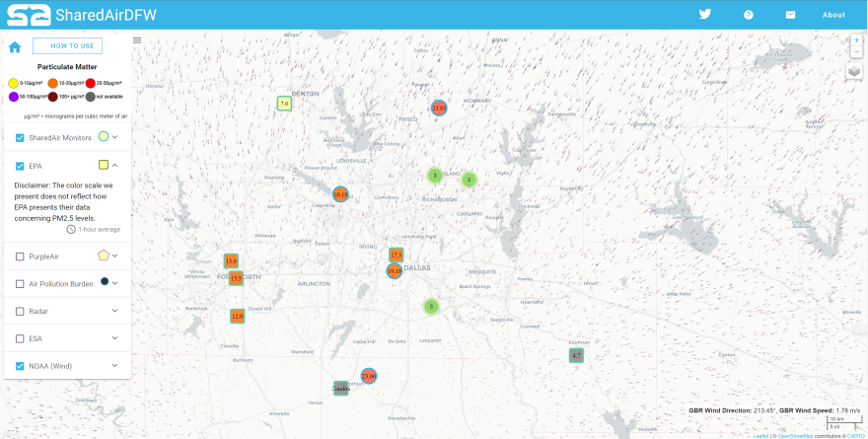Expand Air Pollution Burden section
This screenshot has width=868, height=439.
(114, 283)
